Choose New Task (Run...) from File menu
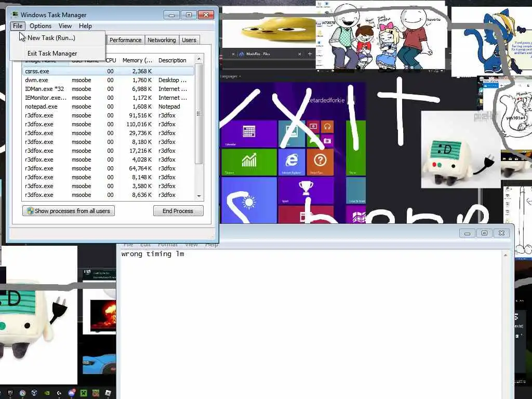The width and height of the screenshot is (532, 399). [51, 38]
